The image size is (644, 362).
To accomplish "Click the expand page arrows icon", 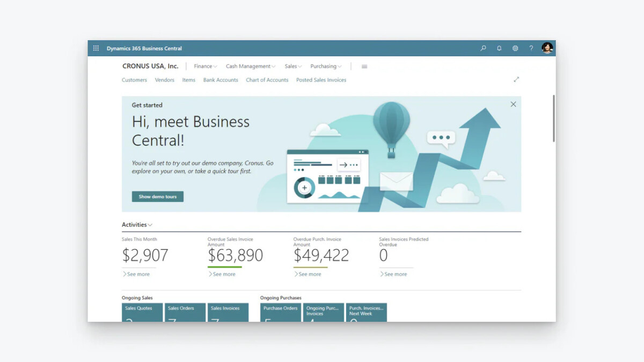I will (x=516, y=79).
